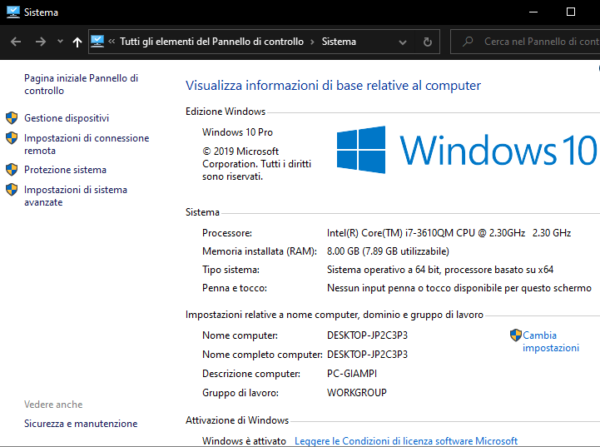Open Impostazioni di connessione remota
The image size is (600, 447).
86,144
